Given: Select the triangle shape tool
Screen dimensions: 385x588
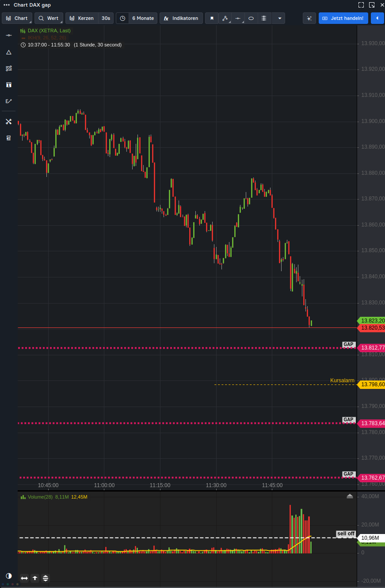Looking at the screenshot, I should coord(8,52).
